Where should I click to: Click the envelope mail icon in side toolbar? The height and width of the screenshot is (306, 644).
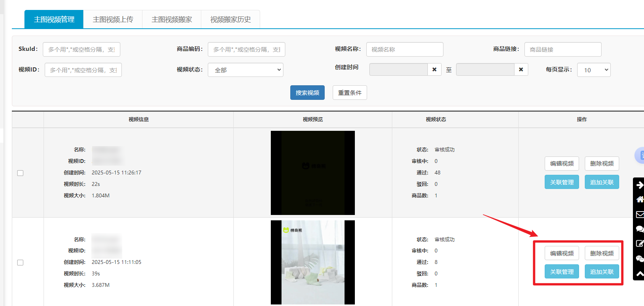(x=639, y=214)
